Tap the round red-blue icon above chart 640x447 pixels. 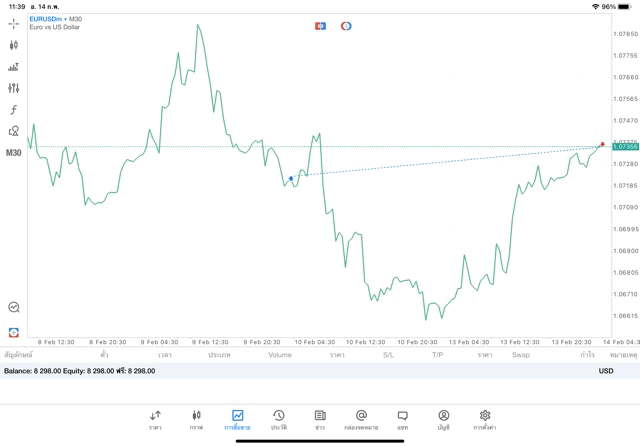coord(346,26)
